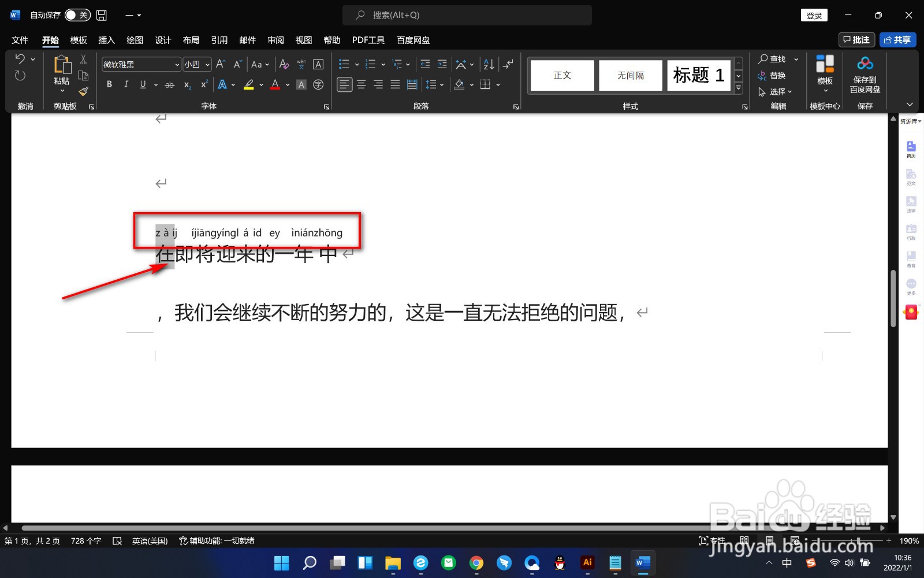This screenshot has width=924, height=578.
Task: Toggle center alignment
Action: tap(362, 84)
